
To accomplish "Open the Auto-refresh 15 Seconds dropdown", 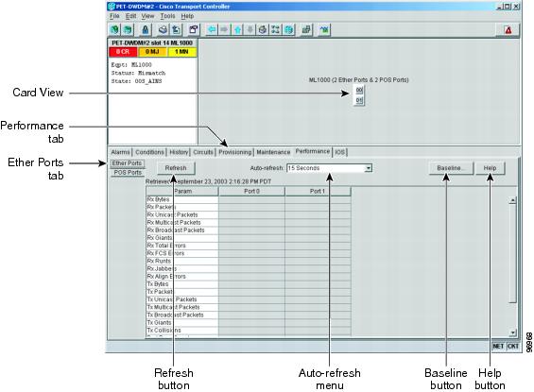I will [329, 168].
